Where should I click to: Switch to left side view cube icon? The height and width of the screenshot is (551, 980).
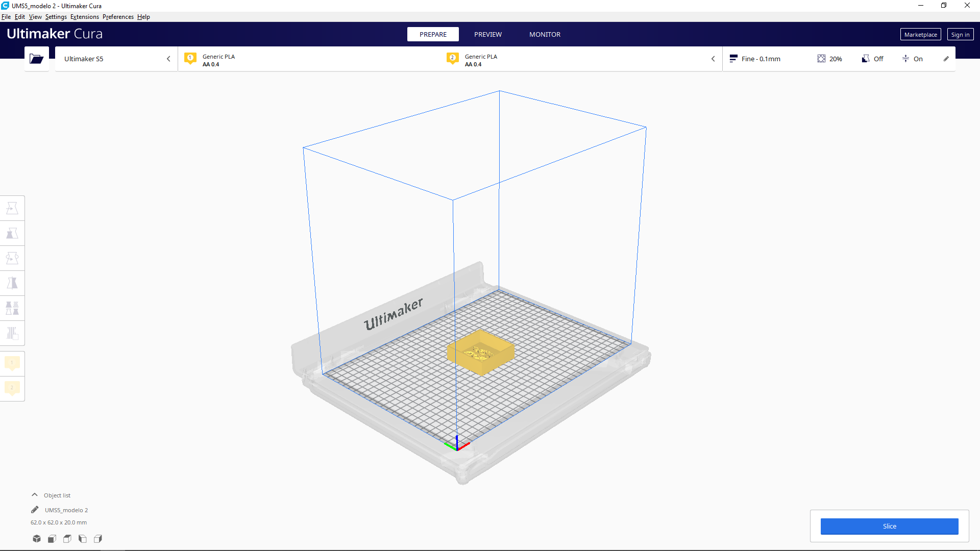tap(83, 539)
